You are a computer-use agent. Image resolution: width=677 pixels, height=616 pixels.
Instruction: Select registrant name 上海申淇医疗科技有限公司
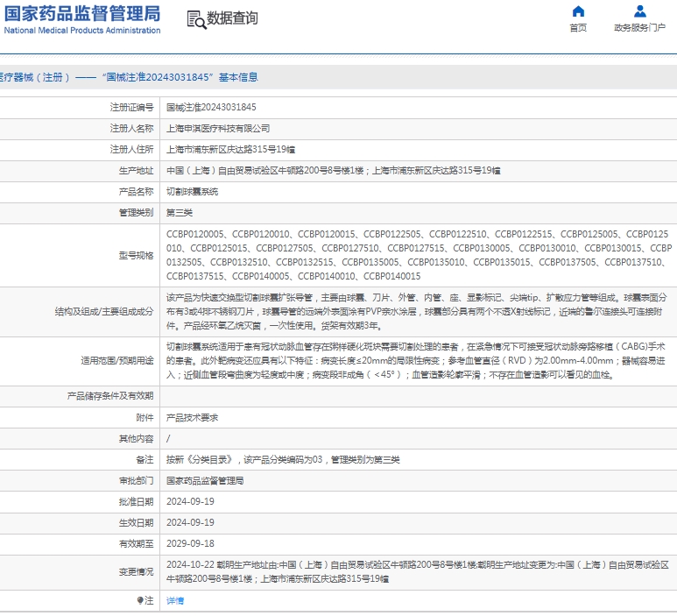218,128
